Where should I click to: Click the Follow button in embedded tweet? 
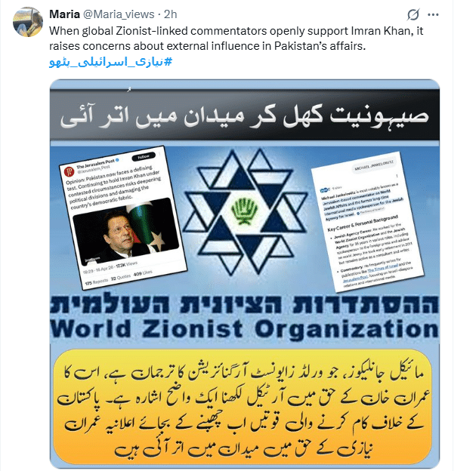(x=144, y=156)
